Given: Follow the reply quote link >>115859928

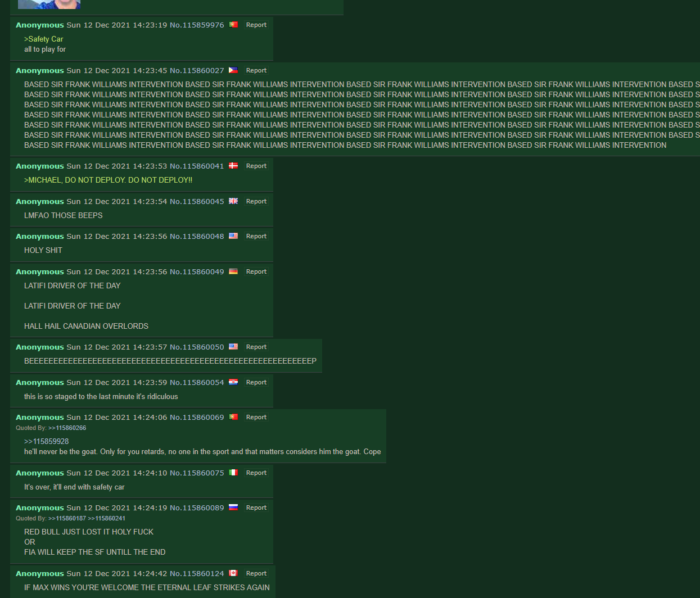Looking at the screenshot, I should [x=47, y=441].
